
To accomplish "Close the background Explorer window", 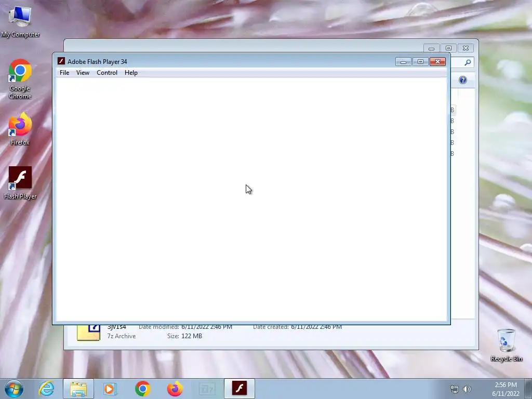I will [465, 48].
